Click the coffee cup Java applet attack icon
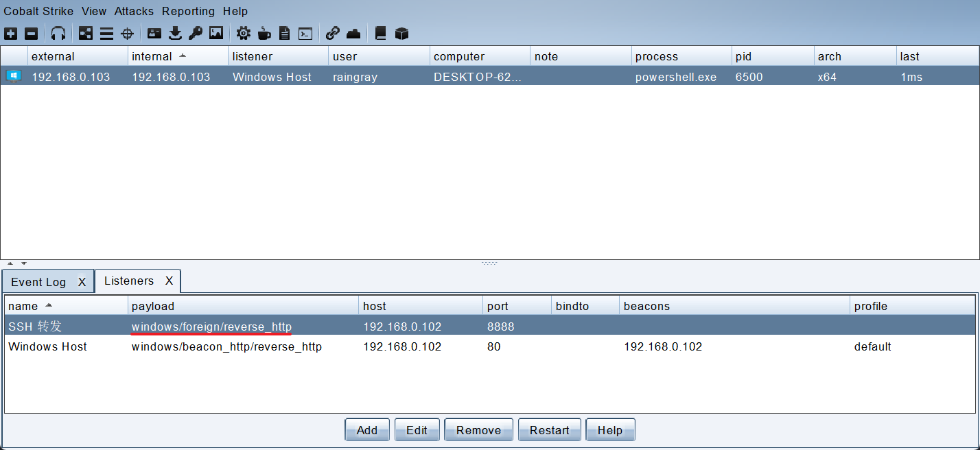This screenshot has height=450, width=980. click(264, 33)
